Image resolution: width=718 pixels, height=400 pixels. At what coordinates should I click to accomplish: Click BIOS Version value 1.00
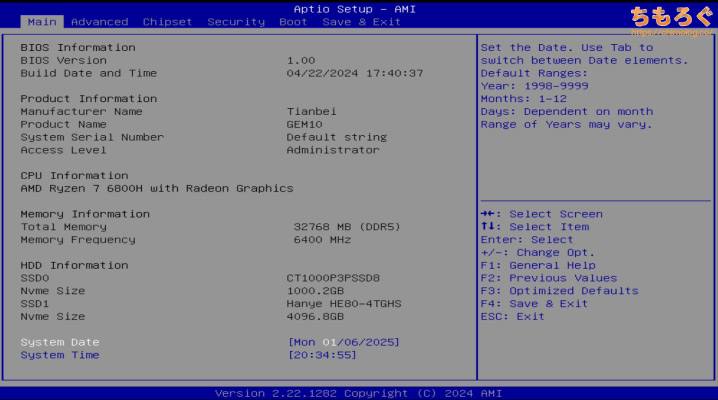point(301,60)
